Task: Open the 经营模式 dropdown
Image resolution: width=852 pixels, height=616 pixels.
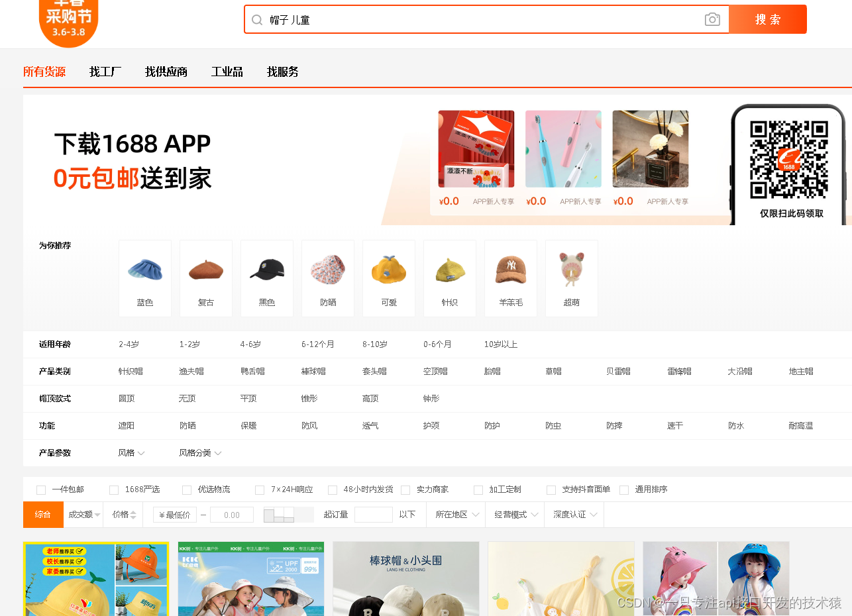Action: point(514,514)
